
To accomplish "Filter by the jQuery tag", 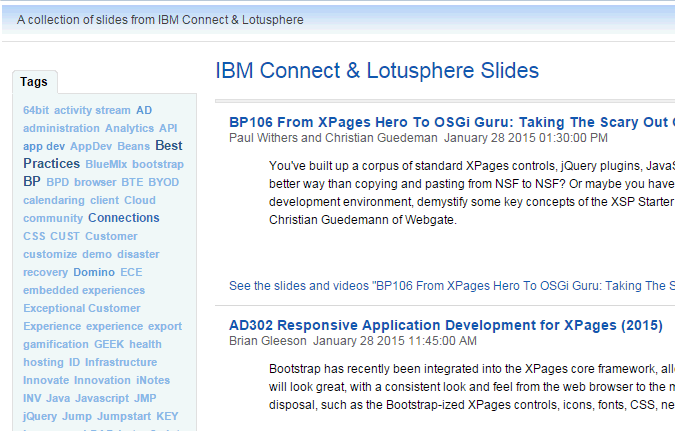I will point(40,416).
